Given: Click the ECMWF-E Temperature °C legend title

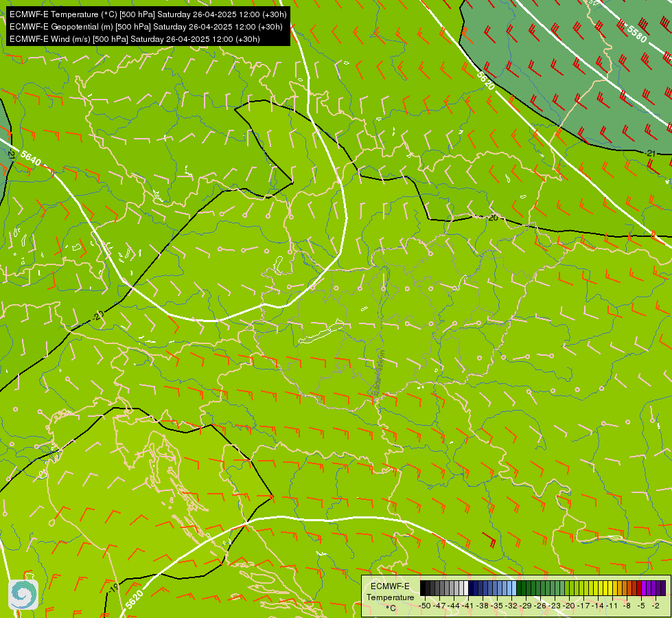Looking at the screenshot, I should click(x=390, y=597).
